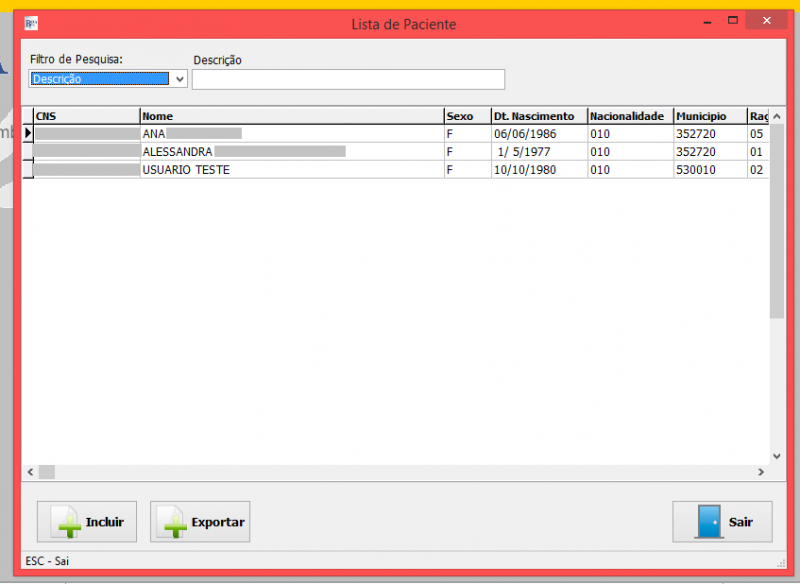Click the horizontal scrollbar right arrow
This screenshot has width=800, height=584.
[x=761, y=472]
